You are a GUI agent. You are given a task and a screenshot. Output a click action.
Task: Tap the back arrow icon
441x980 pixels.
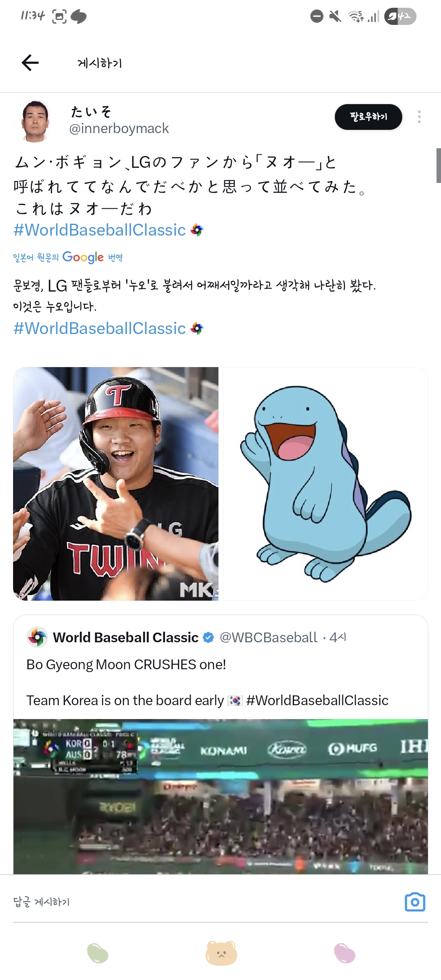tap(30, 63)
